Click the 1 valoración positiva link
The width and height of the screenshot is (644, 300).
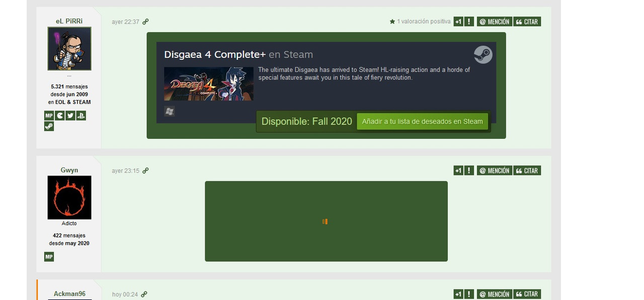pyautogui.click(x=424, y=22)
